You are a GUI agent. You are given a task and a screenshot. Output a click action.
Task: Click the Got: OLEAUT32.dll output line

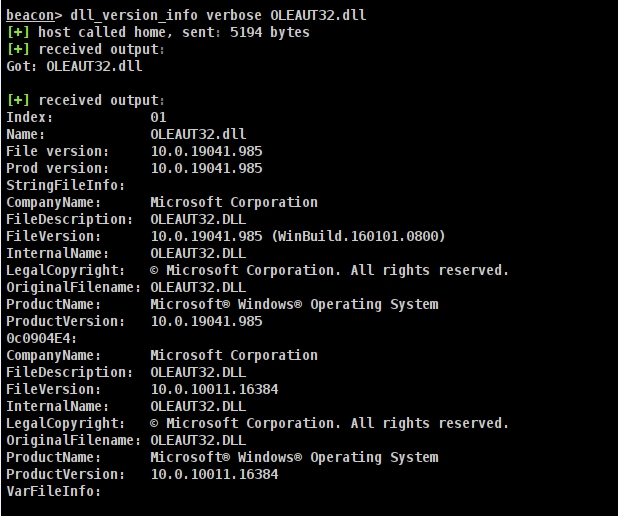pyautogui.click(x=74, y=66)
